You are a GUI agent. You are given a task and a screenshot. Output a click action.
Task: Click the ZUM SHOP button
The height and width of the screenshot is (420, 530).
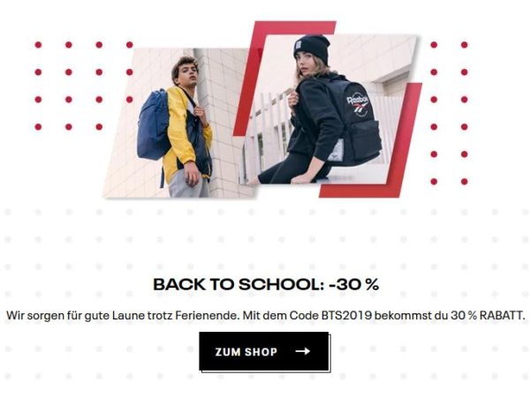[x=264, y=351]
